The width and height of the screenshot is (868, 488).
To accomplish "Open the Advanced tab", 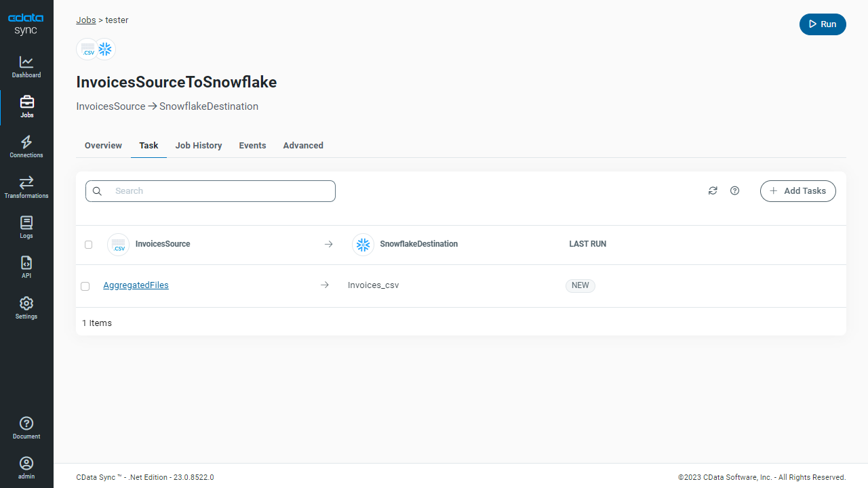I will 303,146.
